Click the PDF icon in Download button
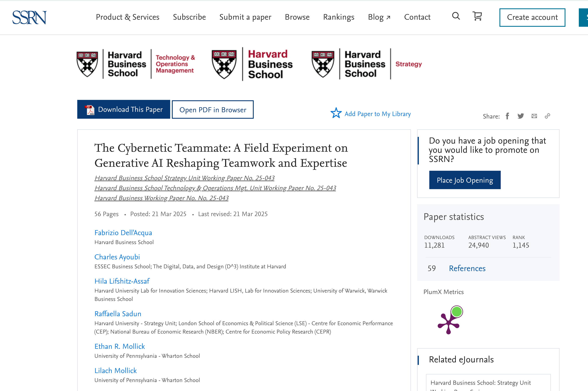 point(90,110)
